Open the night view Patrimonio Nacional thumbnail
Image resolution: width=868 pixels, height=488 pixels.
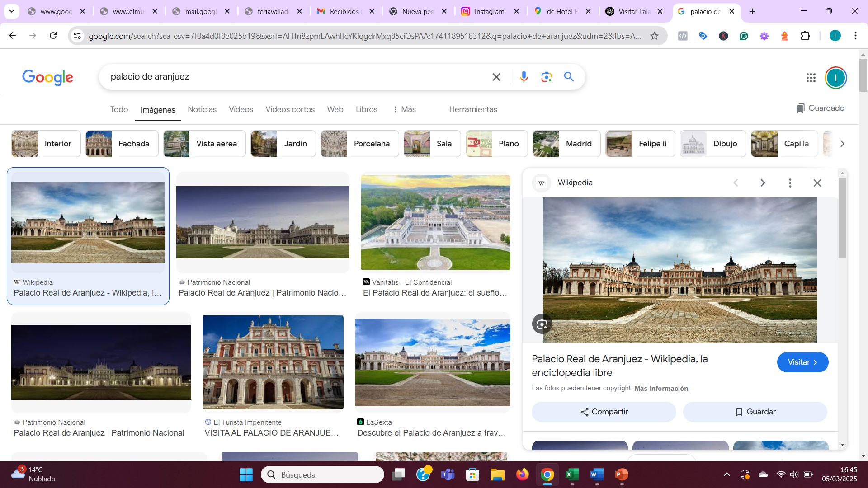pos(101,362)
